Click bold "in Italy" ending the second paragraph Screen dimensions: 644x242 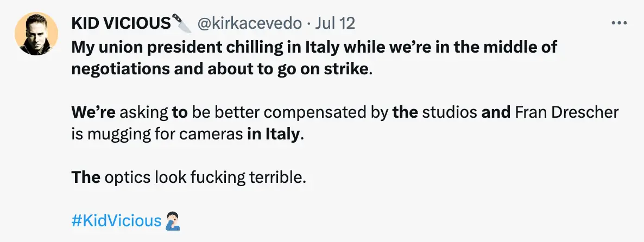pos(273,134)
